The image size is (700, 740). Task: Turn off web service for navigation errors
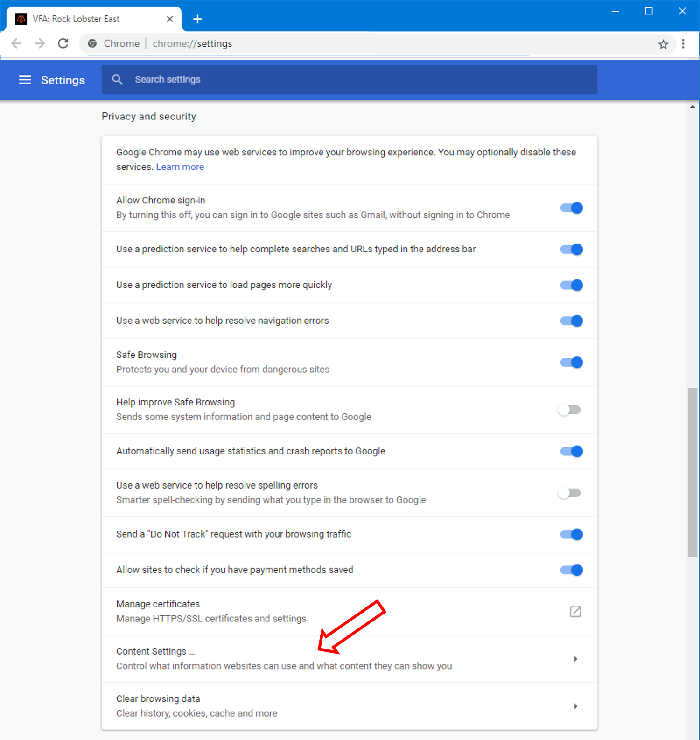[571, 321]
